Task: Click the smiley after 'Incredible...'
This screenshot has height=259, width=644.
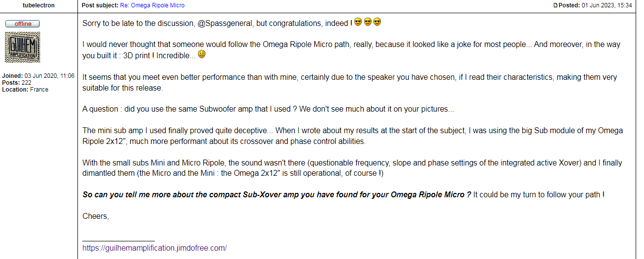Action: point(201,54)
